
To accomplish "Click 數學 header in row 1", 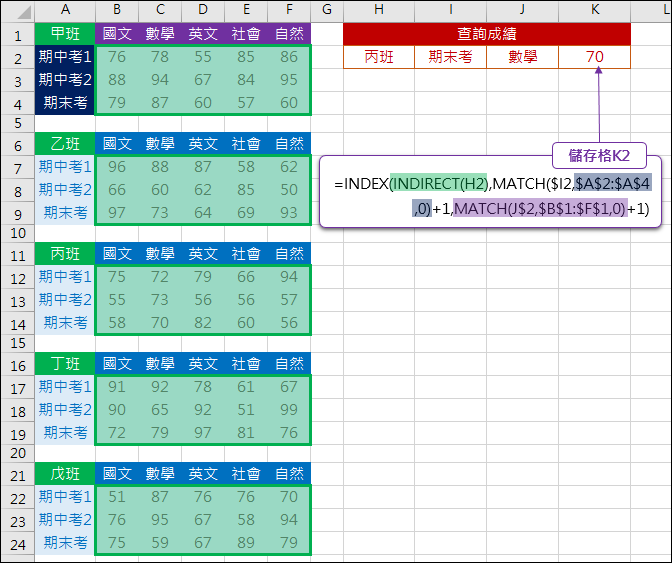I will click(160, 34).
